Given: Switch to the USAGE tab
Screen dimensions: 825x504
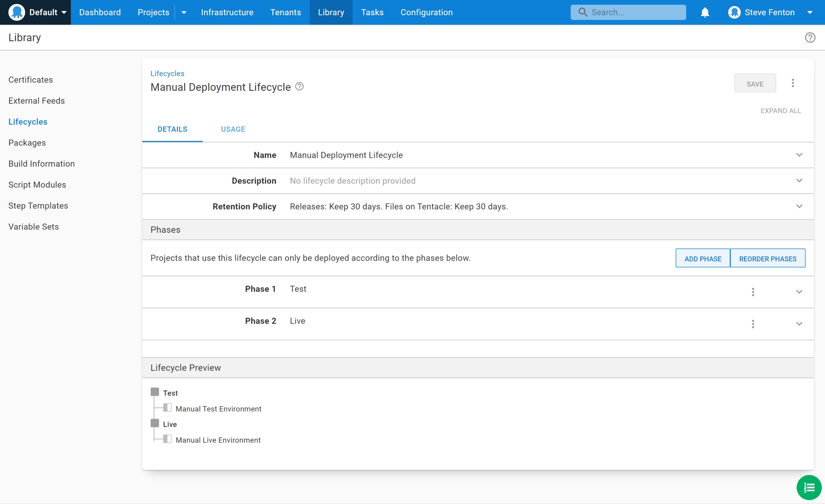Looking at the screenshot, I should click(233, 129).
